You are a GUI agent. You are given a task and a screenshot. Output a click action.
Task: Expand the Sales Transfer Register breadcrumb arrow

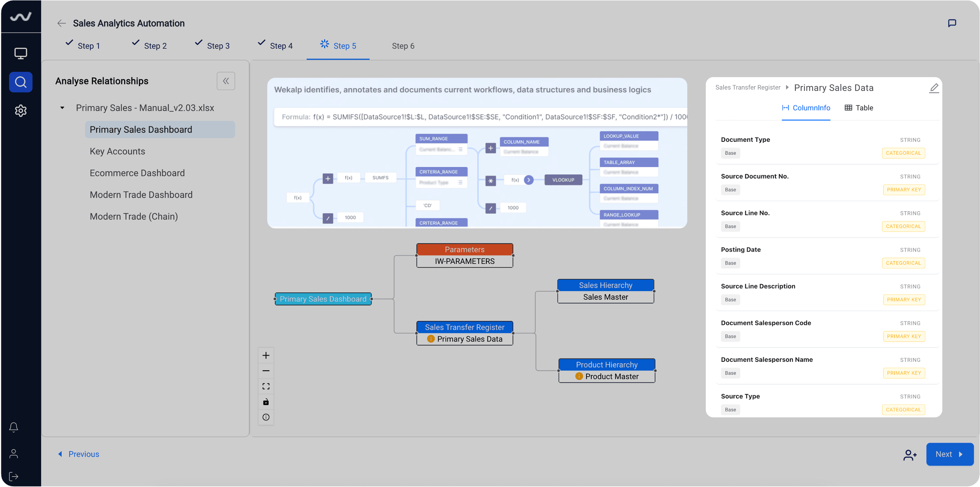[x=787, y=87]
